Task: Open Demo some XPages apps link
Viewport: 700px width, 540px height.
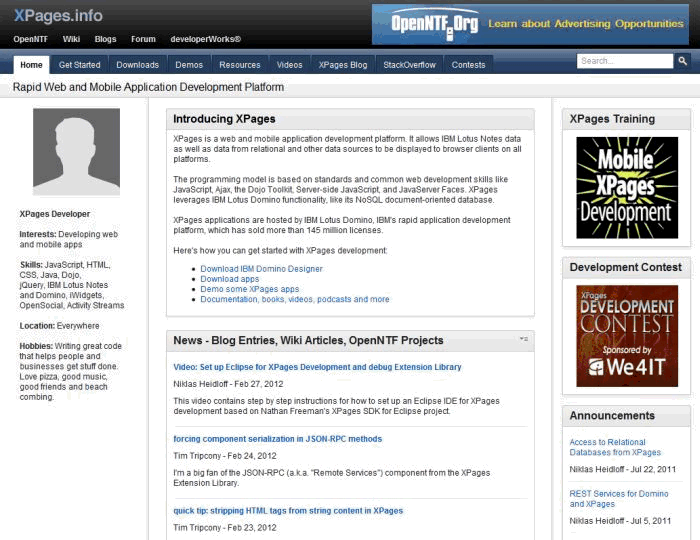Action: [x=250, y=289]
